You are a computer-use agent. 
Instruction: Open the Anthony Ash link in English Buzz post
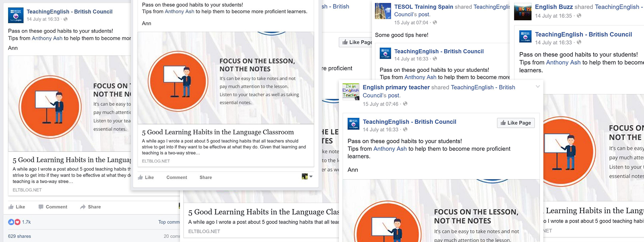(x=563, y=63)
